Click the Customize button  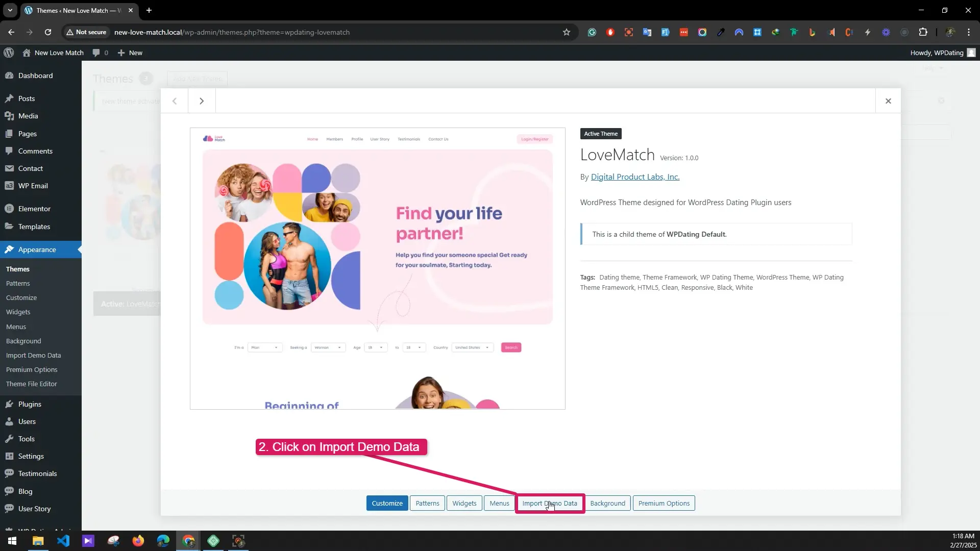(x=387, y=503)
